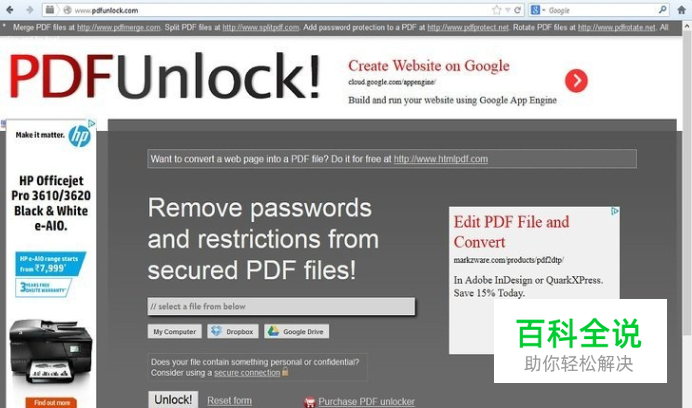The height and width of the screenshot is (408, 692).
Task: Bookmark page with the star icon
Action: (x=496, y=10)
